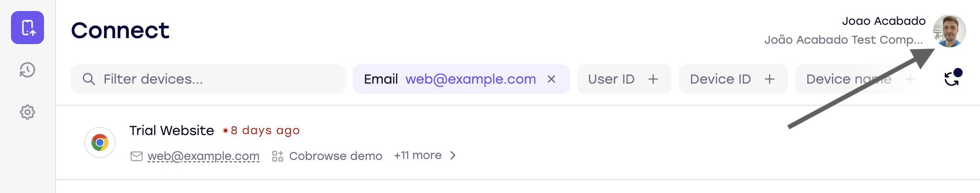Click the envelope icon beside web@example.com

(137, 156)
